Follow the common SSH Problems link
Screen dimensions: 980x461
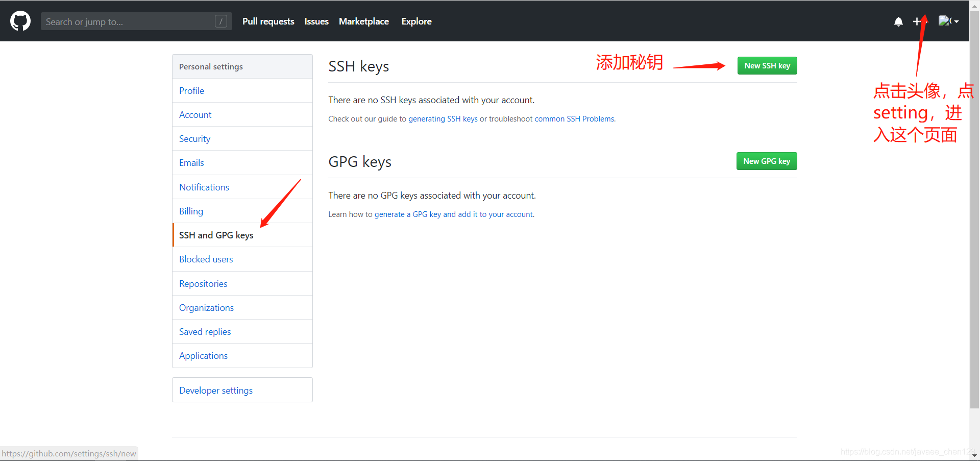[574, 119]
